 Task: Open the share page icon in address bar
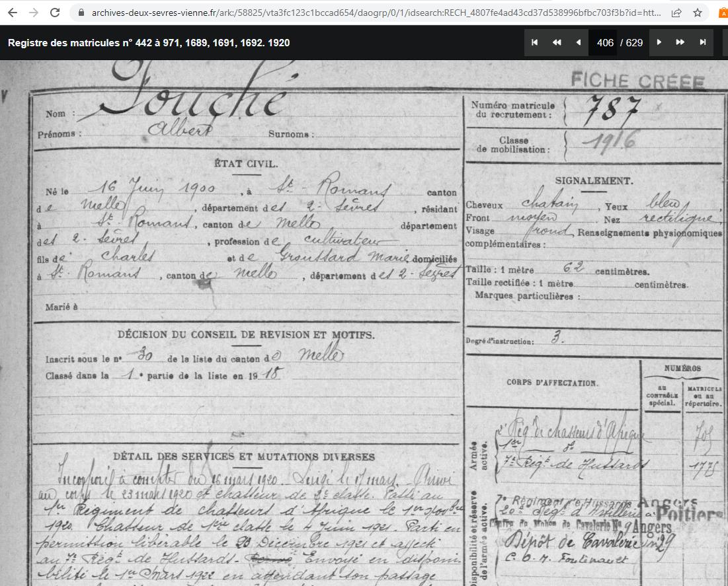coord(676,13)
